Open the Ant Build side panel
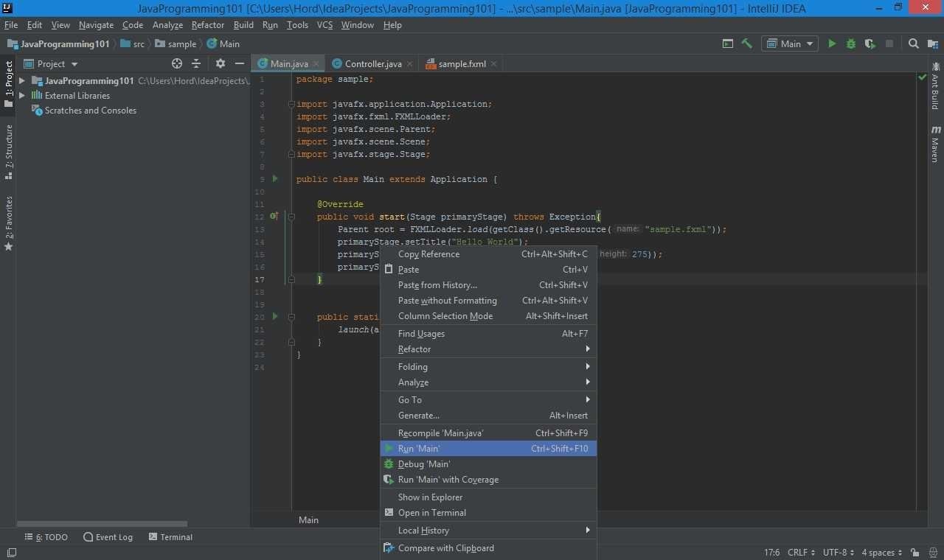The image size is (944, 560). 936,86
